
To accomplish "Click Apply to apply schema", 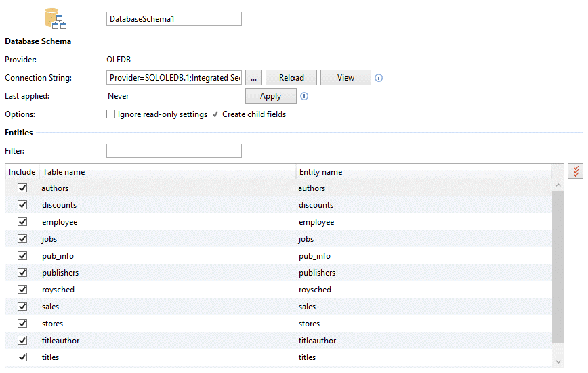I will click(x=270, y=96).
